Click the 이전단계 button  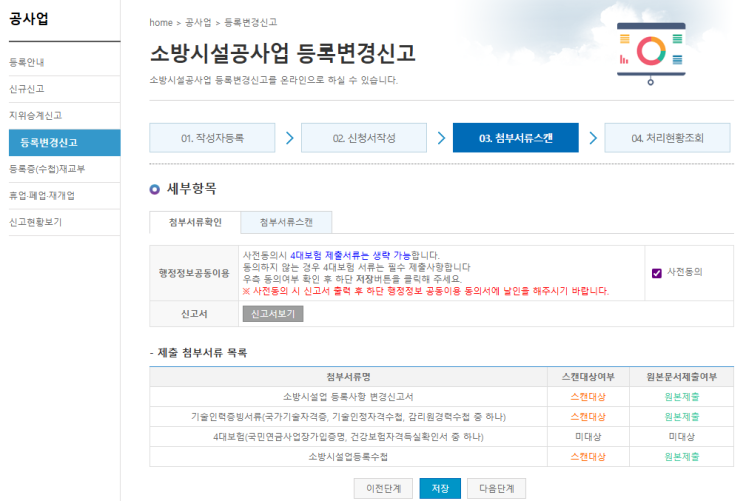pos(383,488)
